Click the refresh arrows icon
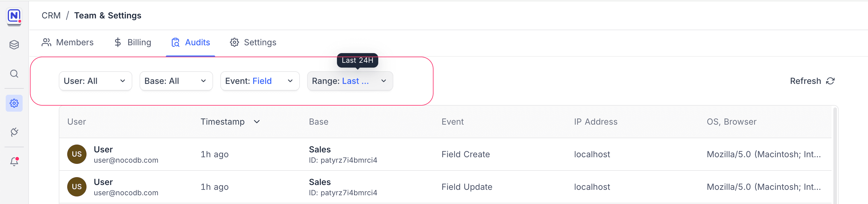Screen dimensions: 868x204 830,81
